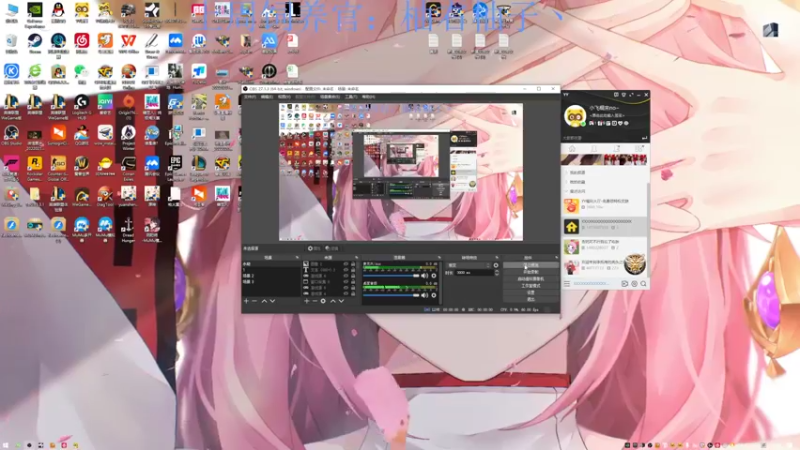Move the selected source up
The image size is (800, 450).
click(x=333, y=301)
